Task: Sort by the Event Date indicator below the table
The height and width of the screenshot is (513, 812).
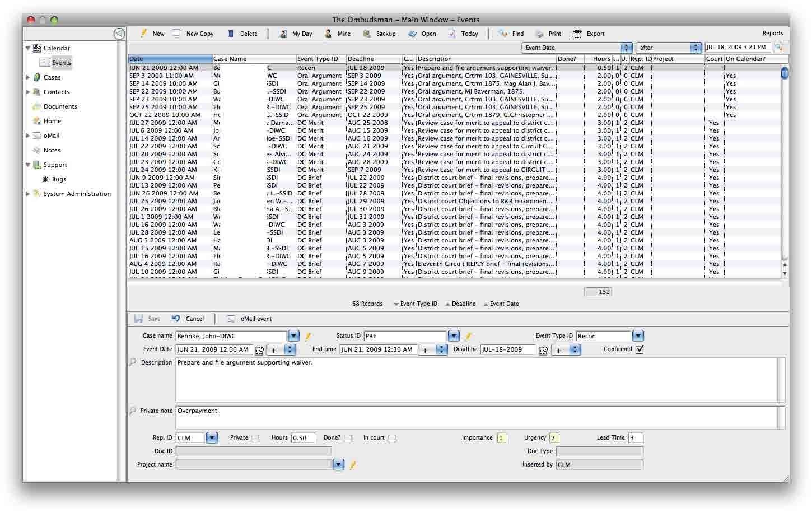Action: pyautogui.click(x=501, y=304)
